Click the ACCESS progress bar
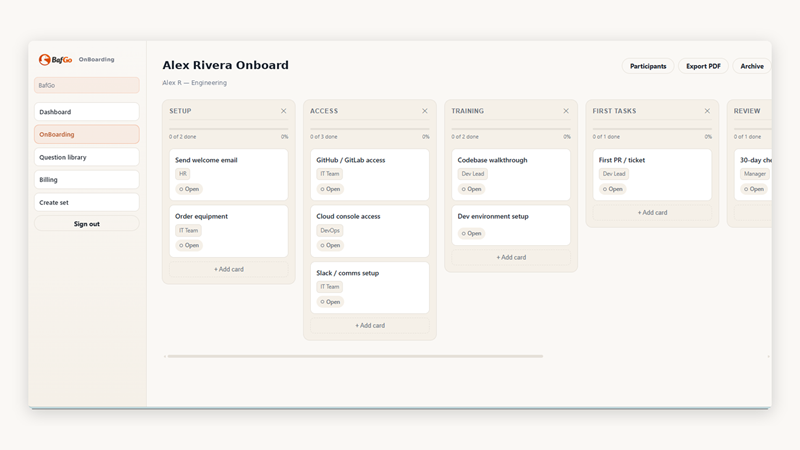Viewport: 800px width, 450px height. (x=370, y=129)
